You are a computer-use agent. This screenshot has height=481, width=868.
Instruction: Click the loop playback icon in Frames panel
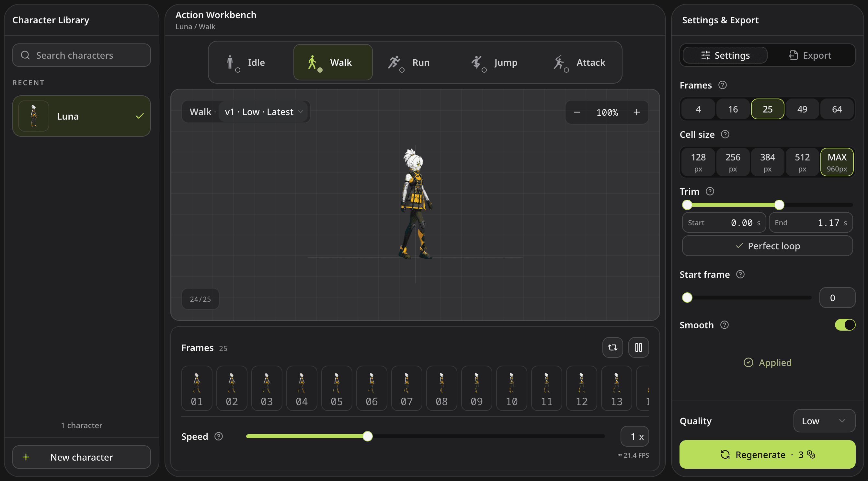pyautogui.click(x=612, y=347)
